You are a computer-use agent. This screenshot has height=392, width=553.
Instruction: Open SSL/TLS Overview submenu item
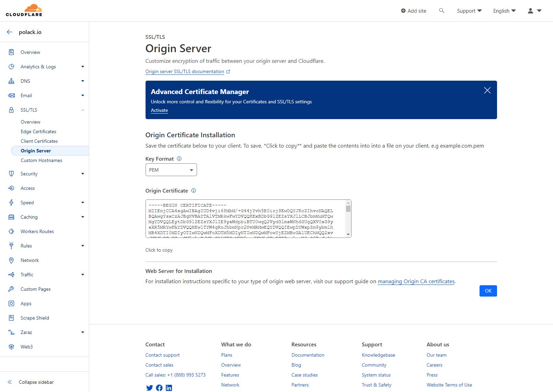pos(31,122)
